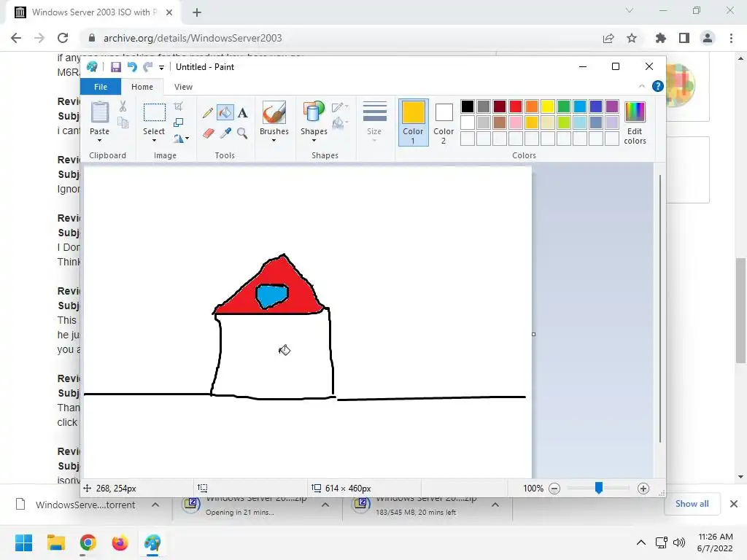Set Color 1 as the active color
The image size is (747, 560).
coord(413,122)
